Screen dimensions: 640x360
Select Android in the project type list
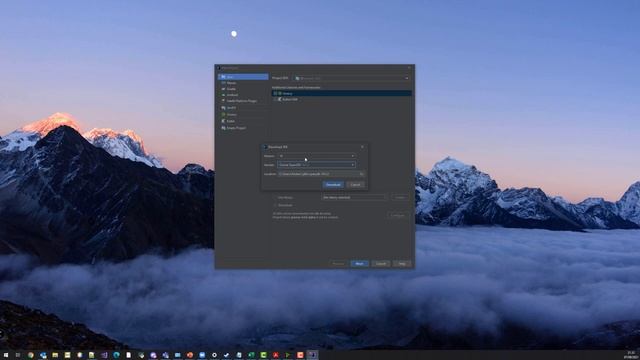click(243, 95)
